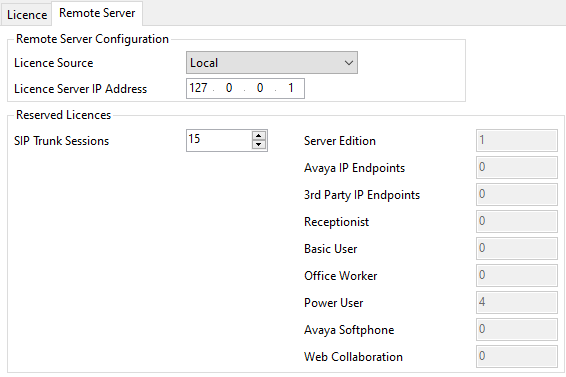
Task: Click the 'SIP Trunk Sessions' label
Action: point(61,141)
